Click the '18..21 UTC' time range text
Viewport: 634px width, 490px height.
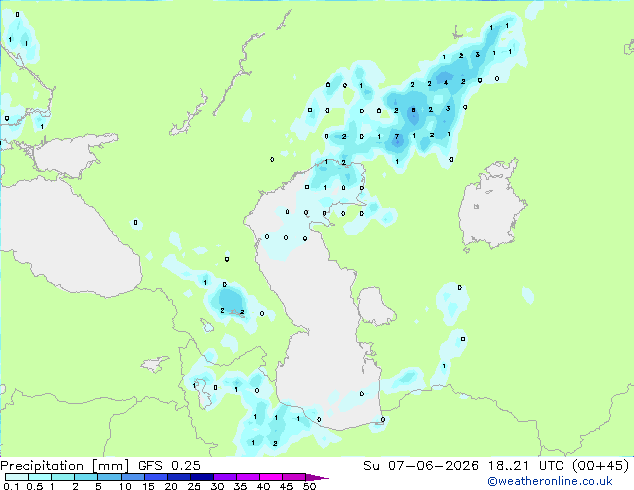(x=525, y=465)
